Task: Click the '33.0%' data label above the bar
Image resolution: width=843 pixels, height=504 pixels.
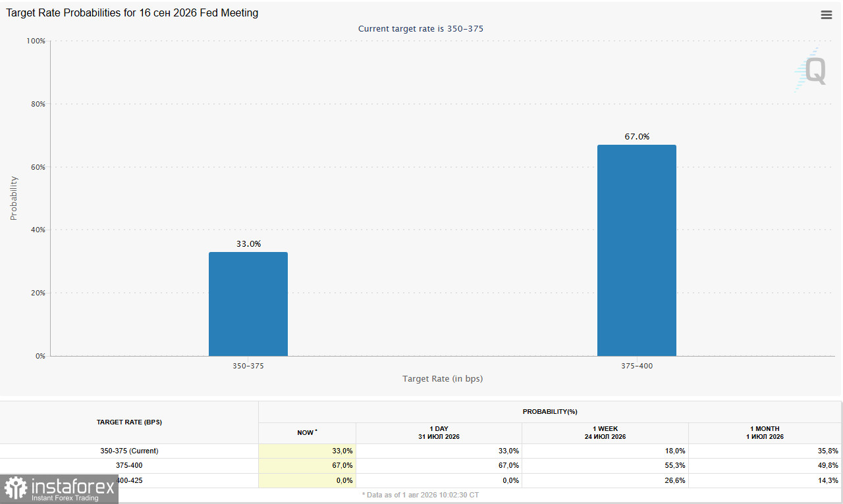Action: [x=248, y=244]
